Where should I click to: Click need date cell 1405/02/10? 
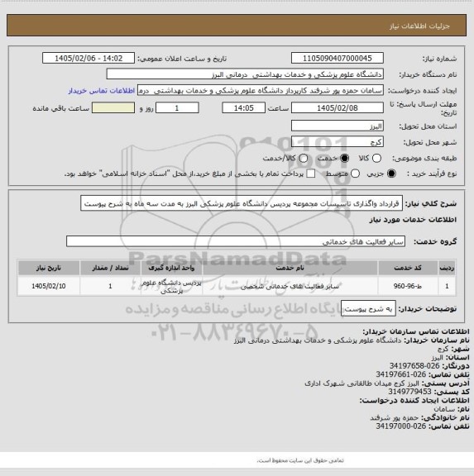[49, 286]
